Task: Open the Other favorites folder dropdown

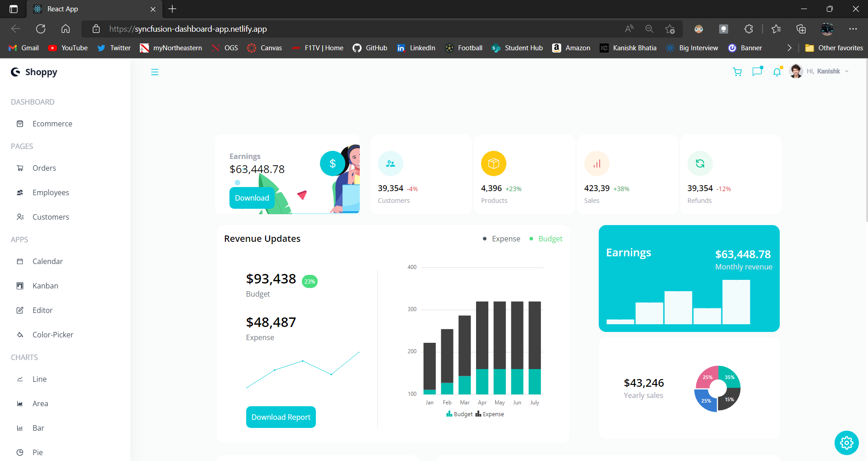Action: pos(833,48)
